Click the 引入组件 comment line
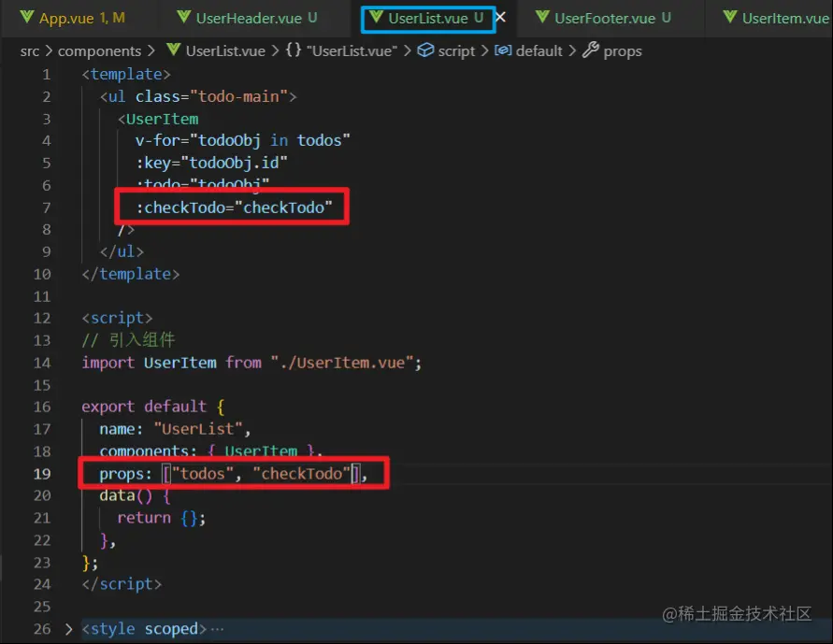The height and width of the screenshot is (644, 833). click(128, 340)
